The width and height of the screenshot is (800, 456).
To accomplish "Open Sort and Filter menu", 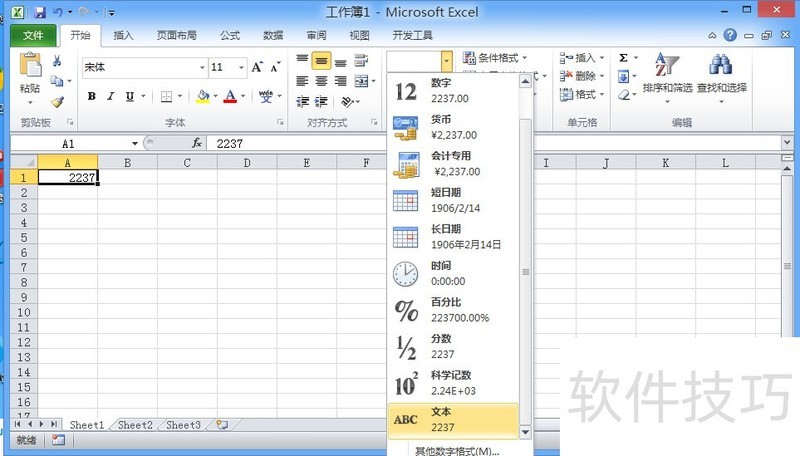I will click(667, 78).
